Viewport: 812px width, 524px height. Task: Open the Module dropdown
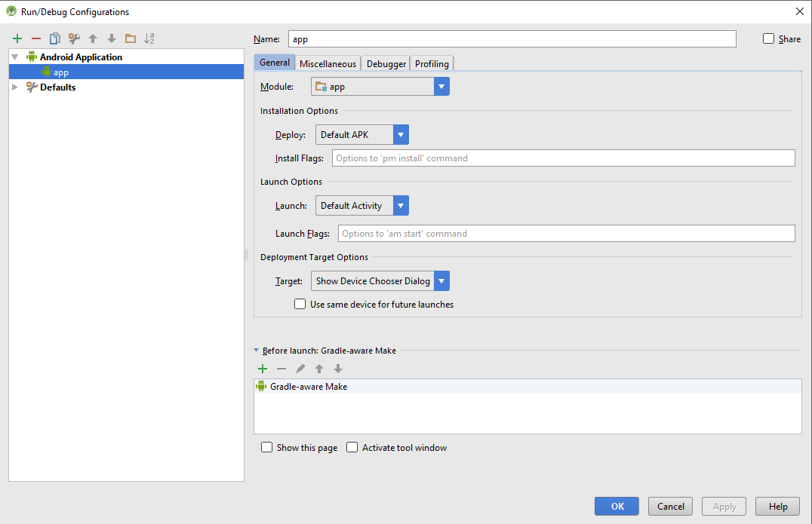click(441, 87)
